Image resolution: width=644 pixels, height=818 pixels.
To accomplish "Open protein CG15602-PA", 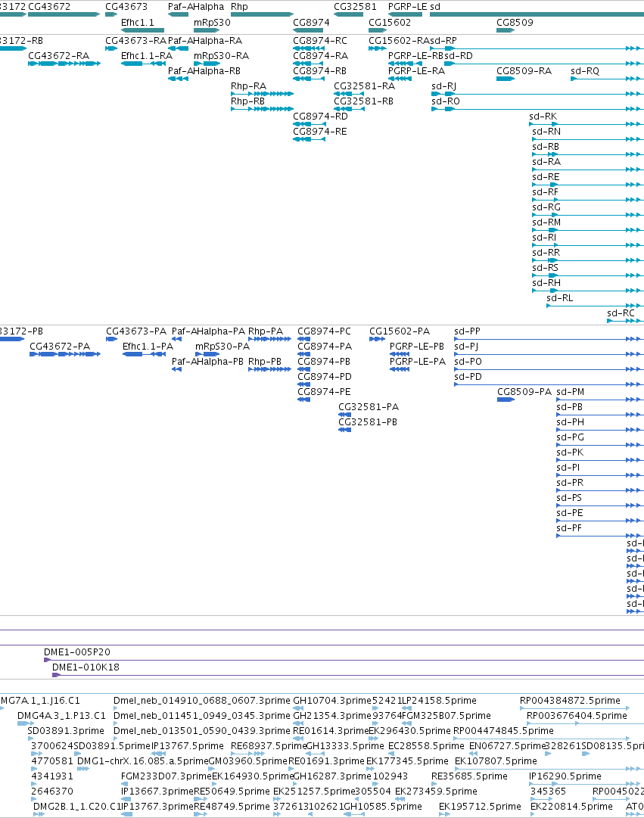I will pos(400,331).
